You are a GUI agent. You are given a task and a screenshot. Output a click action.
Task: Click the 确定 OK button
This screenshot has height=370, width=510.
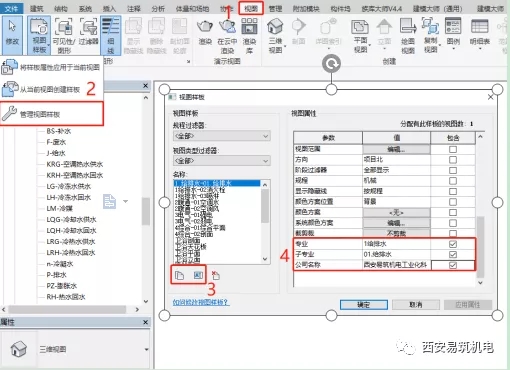pos(364,304)
